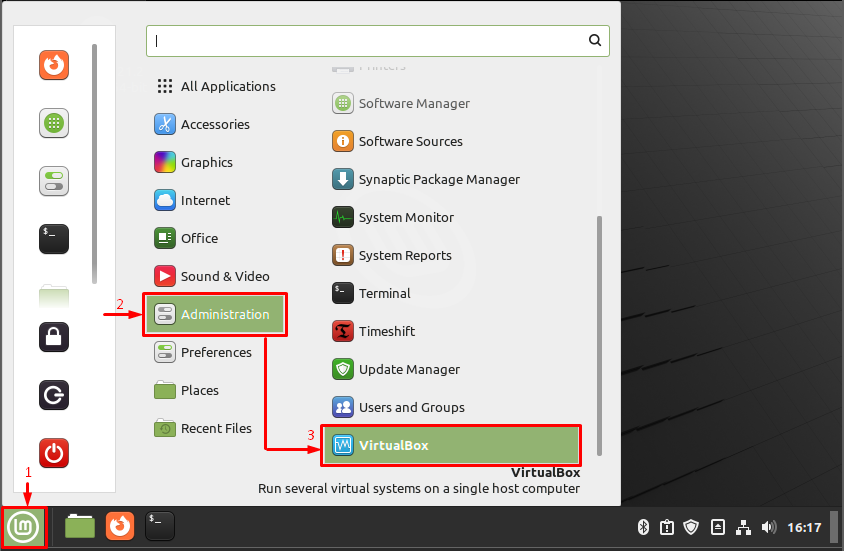Click the favorites sidebar scrollbar
This screenshot has width=844, height=551.
tap(95, 164)
